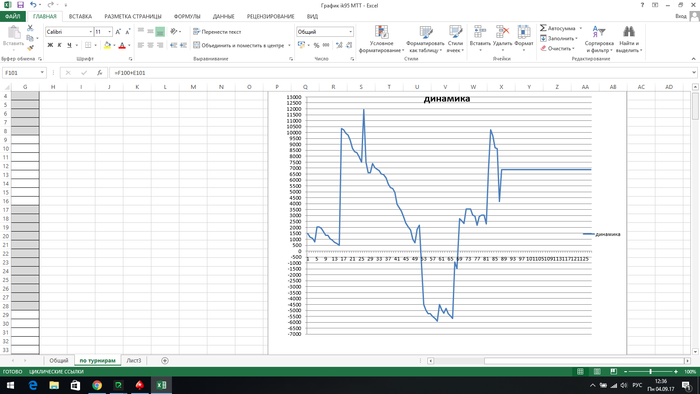Apply the red font color
Image resolution: width=700 pixels, height=394 pixels.
pyautogui.click(x=122, y=45)
